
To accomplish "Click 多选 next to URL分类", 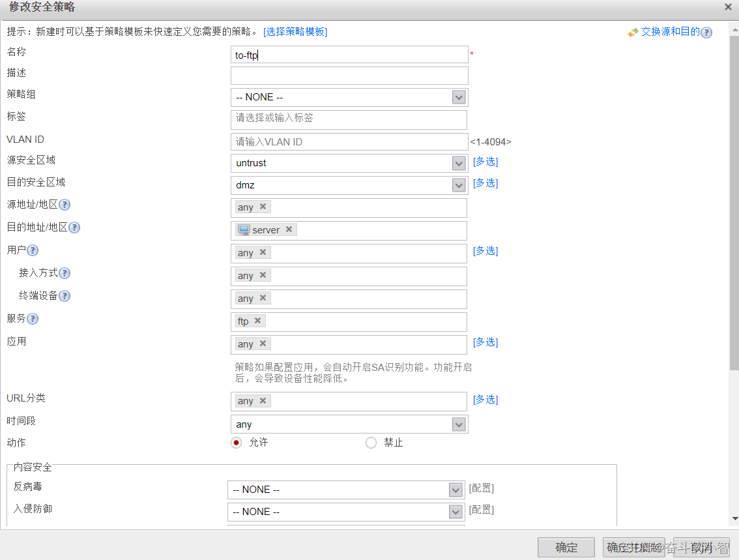I will [x=485, y=400].
